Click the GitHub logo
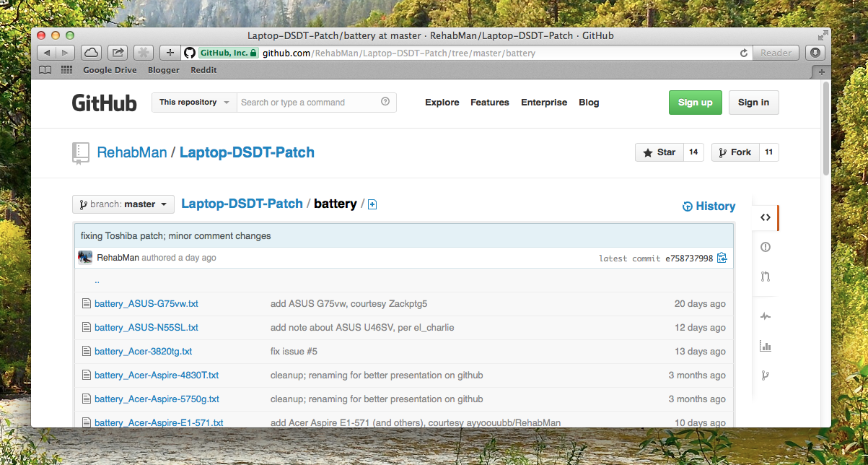The width and height of the screenshot is (868, 465). tap(104, 103)
